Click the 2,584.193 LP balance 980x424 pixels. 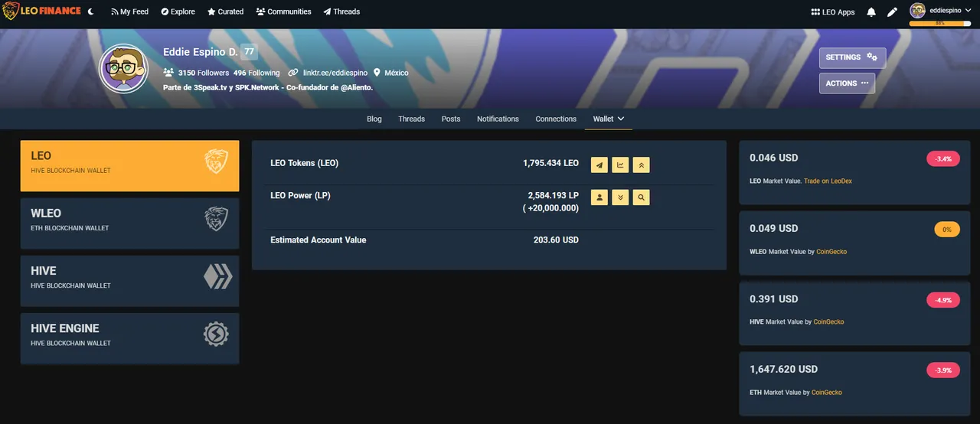[553, 196]
